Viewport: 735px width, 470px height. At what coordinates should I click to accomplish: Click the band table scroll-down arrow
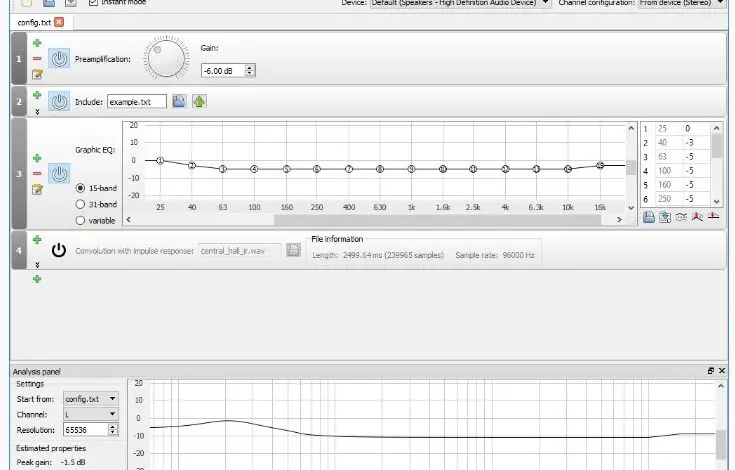click(716, 201)
